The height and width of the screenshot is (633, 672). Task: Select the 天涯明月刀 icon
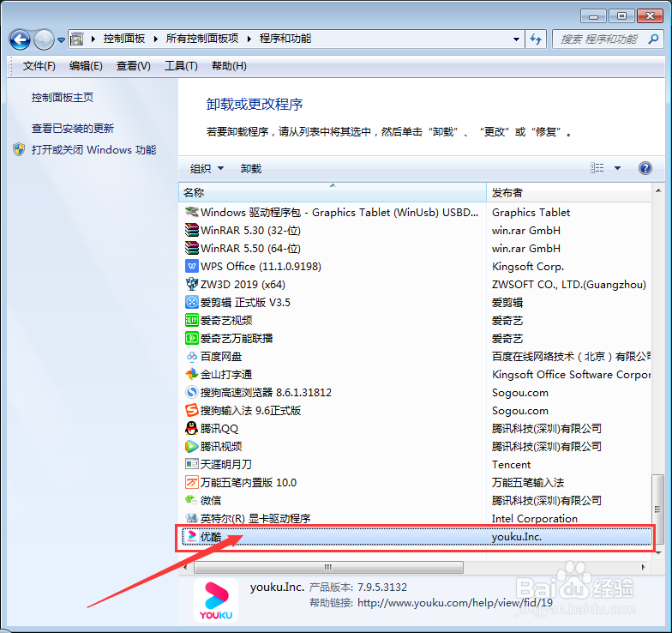coord(192,464)
